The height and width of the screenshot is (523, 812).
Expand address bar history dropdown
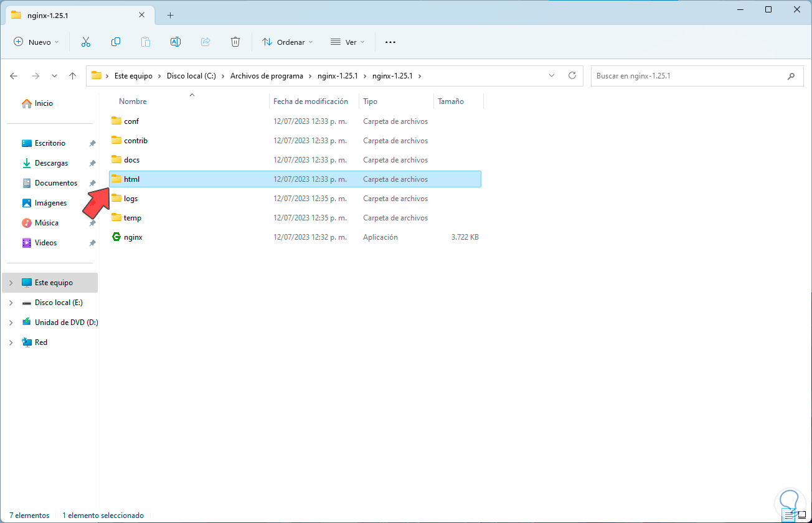point(552,75)
